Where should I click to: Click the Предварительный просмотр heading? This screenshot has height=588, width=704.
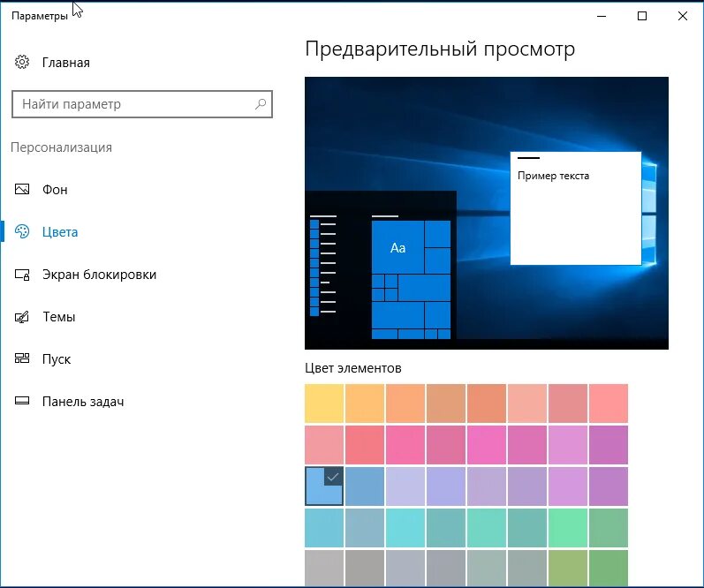(x=440, y=49)
